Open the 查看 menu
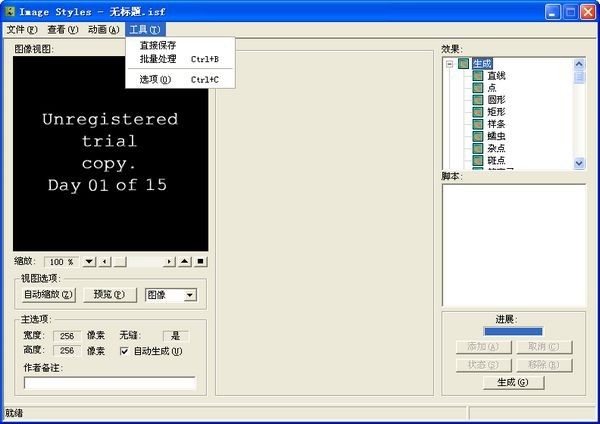600x424 pixels. pos(63,29)
